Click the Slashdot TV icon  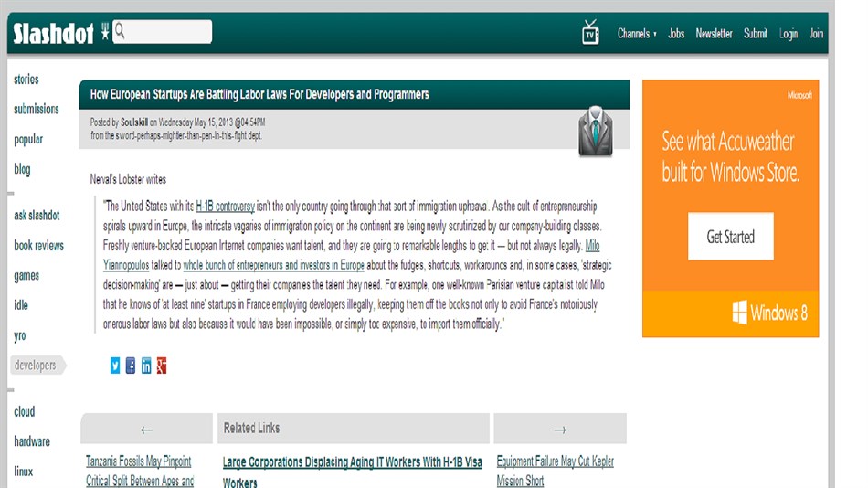[590, 33]
